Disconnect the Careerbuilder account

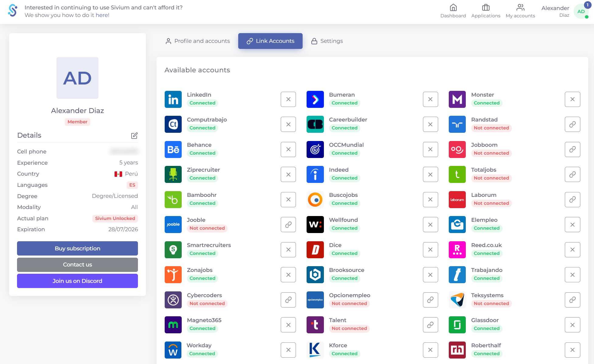coord(431,124)
